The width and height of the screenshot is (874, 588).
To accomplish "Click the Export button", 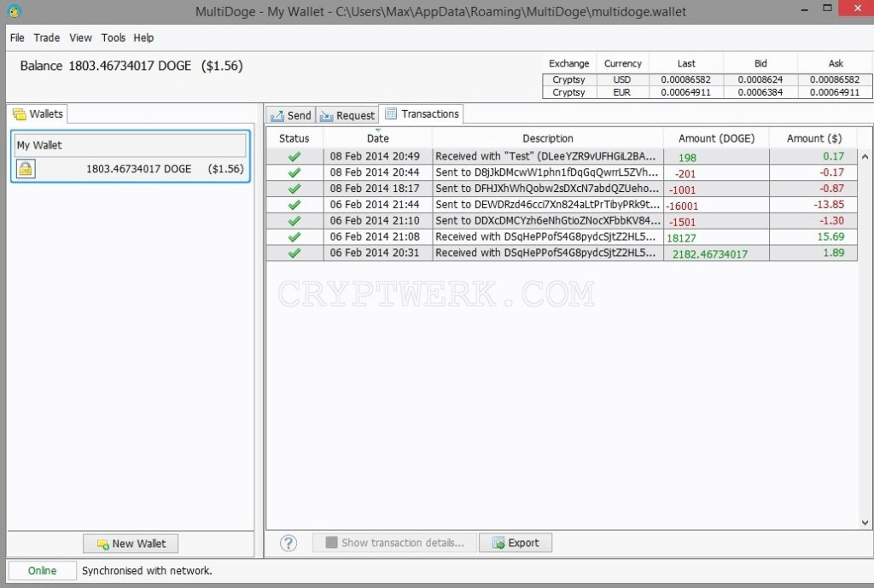I will pyautogui.click(x=515, y=543).
